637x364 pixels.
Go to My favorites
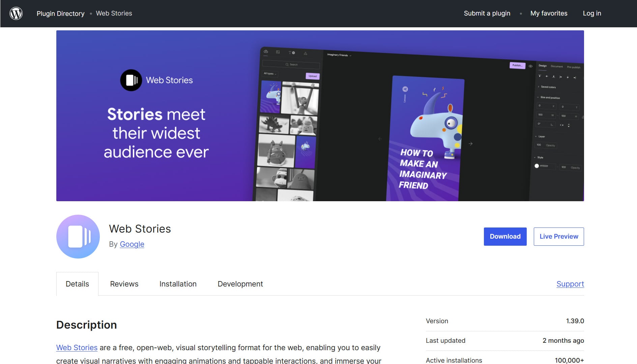click(549, 13)
